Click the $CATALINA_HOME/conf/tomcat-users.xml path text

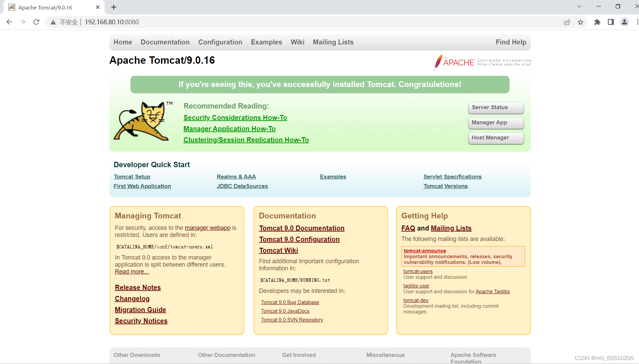tap(164, 247)
